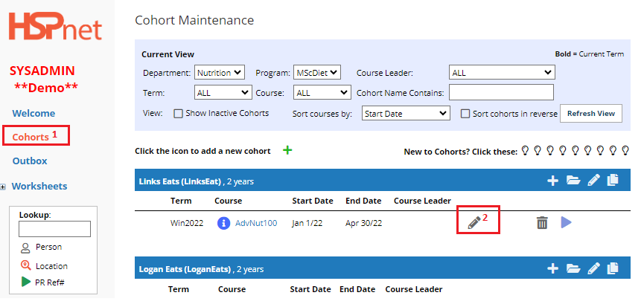Open the Term dropdown
Image resolution: width=644 pixels, height=307 pixels.
[223, 92]
